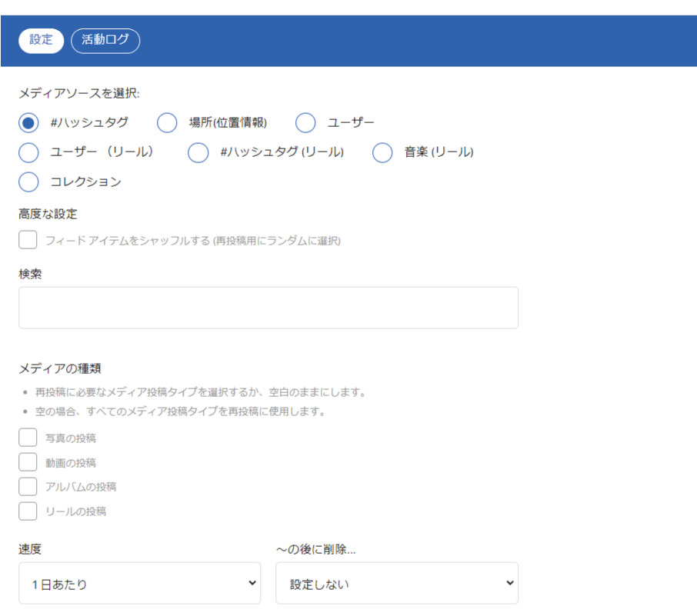Enable the アルバムの投稿 checkbox

coord(28,487)
